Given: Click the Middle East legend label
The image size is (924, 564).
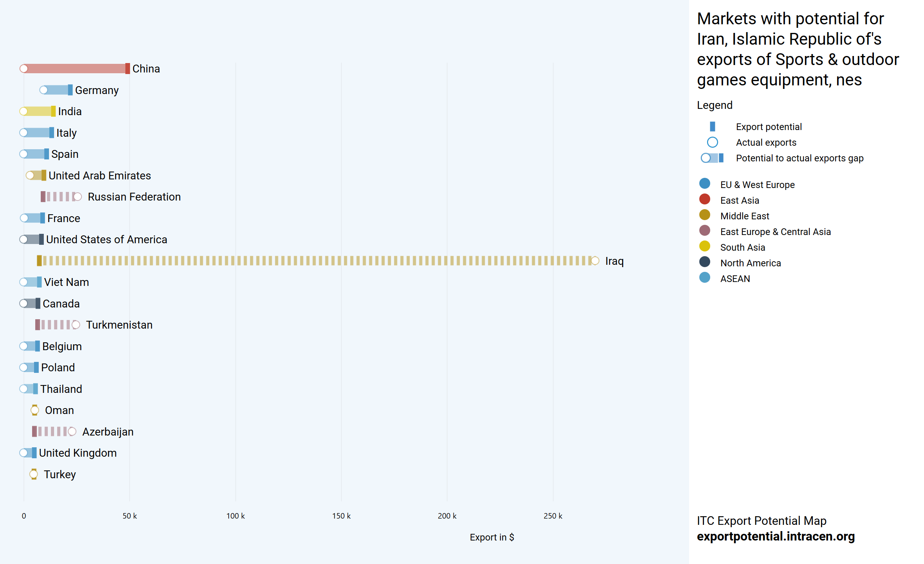Looking at the screenshot, I should [744, 216].
